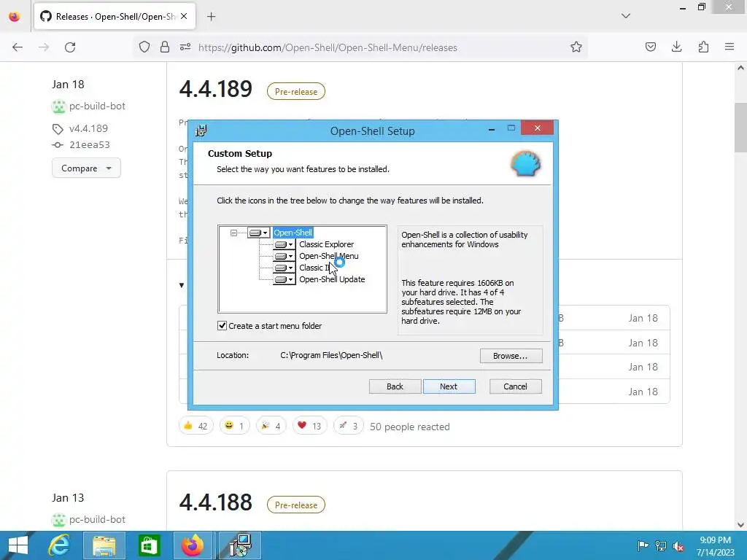Open Windows Store from taskbar
The height and width of the screenshot is (560, 747).
coord(149,545)
